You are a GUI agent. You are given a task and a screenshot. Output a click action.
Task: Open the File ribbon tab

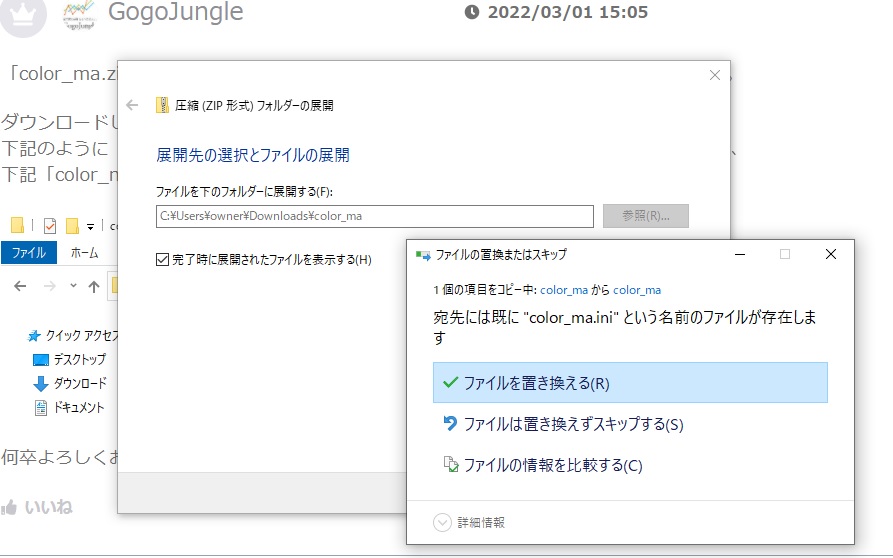pyautogui.click(x=28, y=253)
